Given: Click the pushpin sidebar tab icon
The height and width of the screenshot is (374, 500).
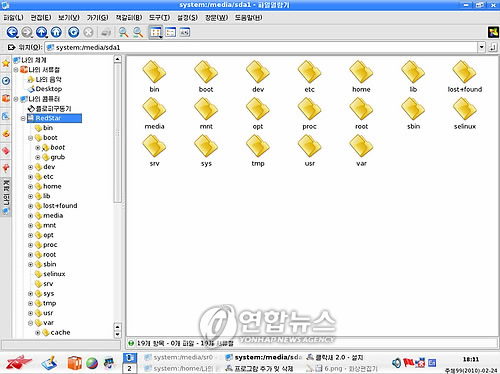Looking at the screenshot, I should pyautogui.click(x=6, y=168).
